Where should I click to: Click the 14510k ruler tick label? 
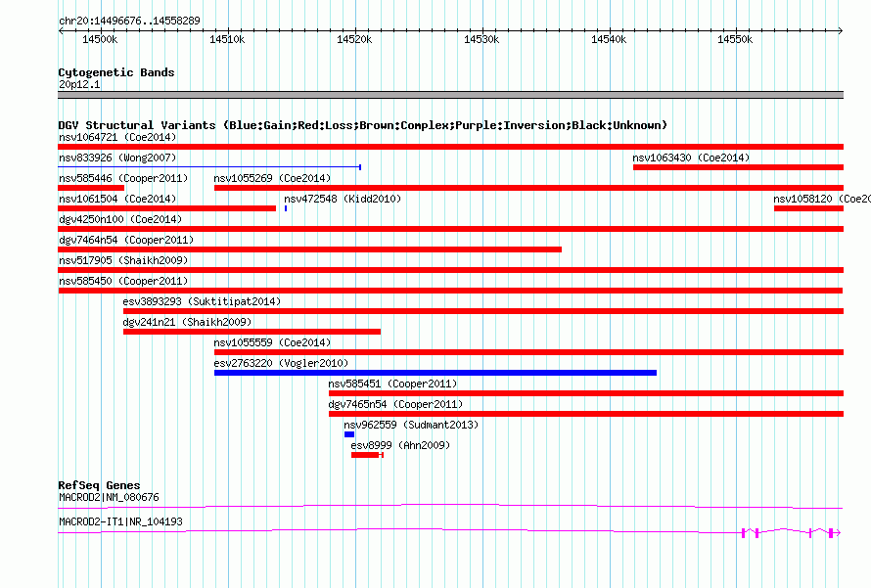[227, 39]
